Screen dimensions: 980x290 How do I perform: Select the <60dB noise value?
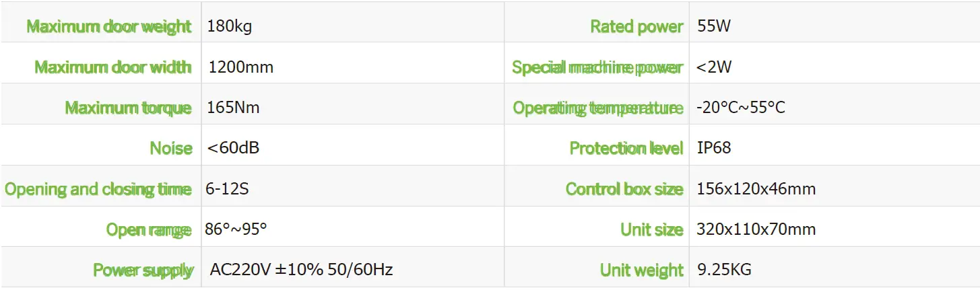point(233,149)
